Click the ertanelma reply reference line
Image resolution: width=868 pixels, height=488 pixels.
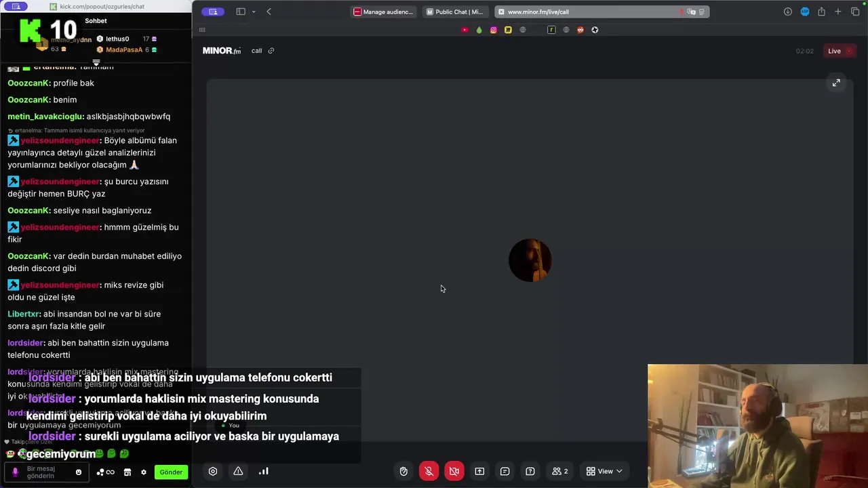point(76,130)
